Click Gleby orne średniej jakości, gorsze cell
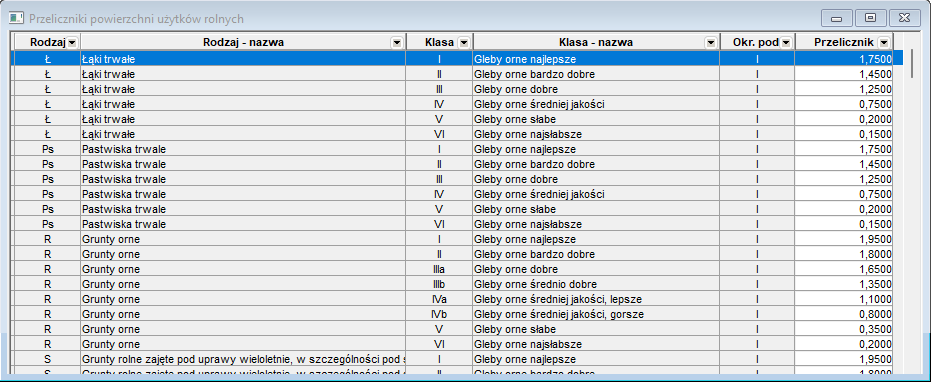This screenshot has width=932, height=383. (x=596, y=314)
